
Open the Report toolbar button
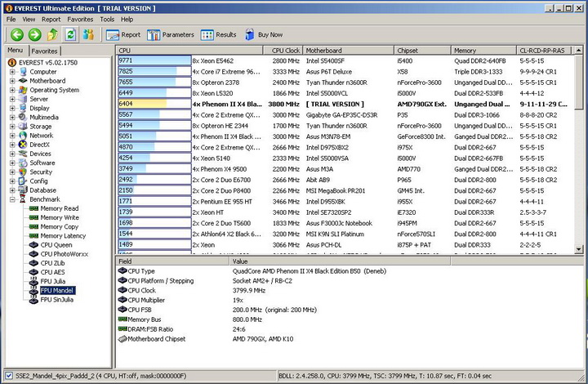coord(123,35)
